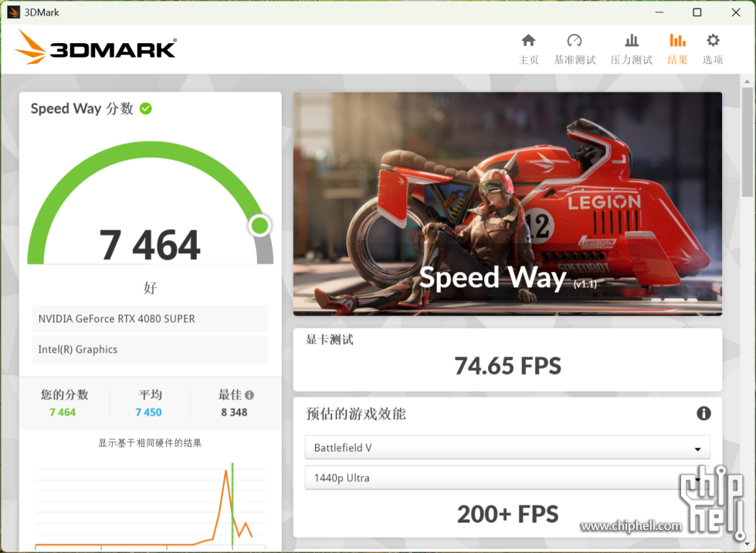Click the 200+ FPS estimated performance value
Image resolution: width=756 pixels, height=553 pixels.
507,514
